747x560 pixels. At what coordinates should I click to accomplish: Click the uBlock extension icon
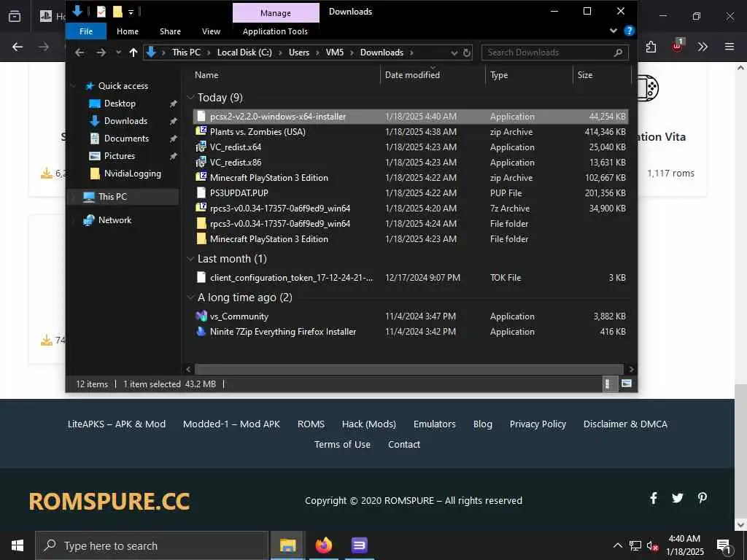pos(678,46)
